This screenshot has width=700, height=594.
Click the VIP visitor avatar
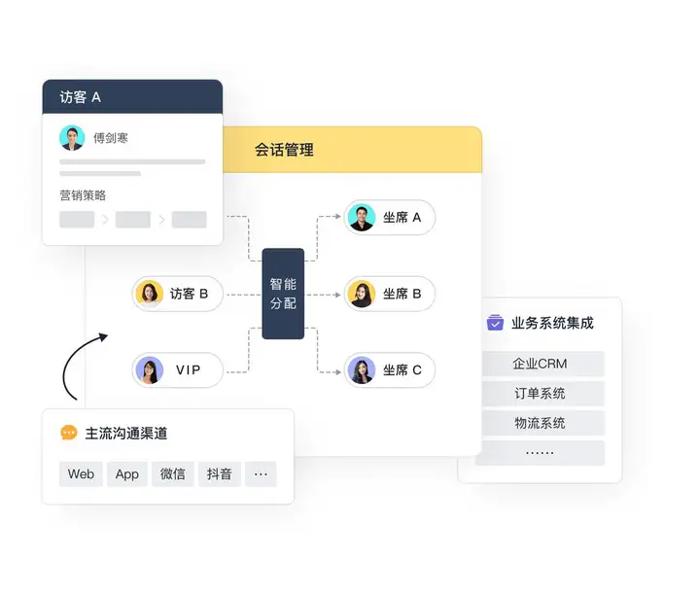coord(149,370)
